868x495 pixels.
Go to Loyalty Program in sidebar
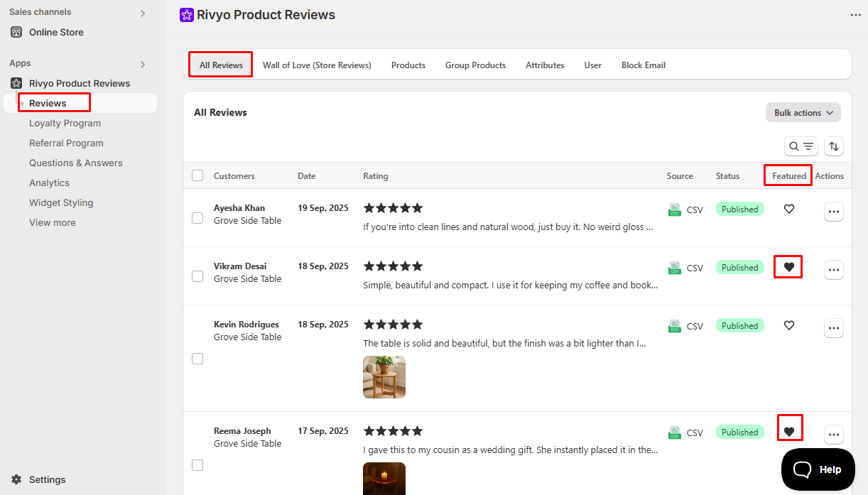pyautogui.click(x=65, y=123)
